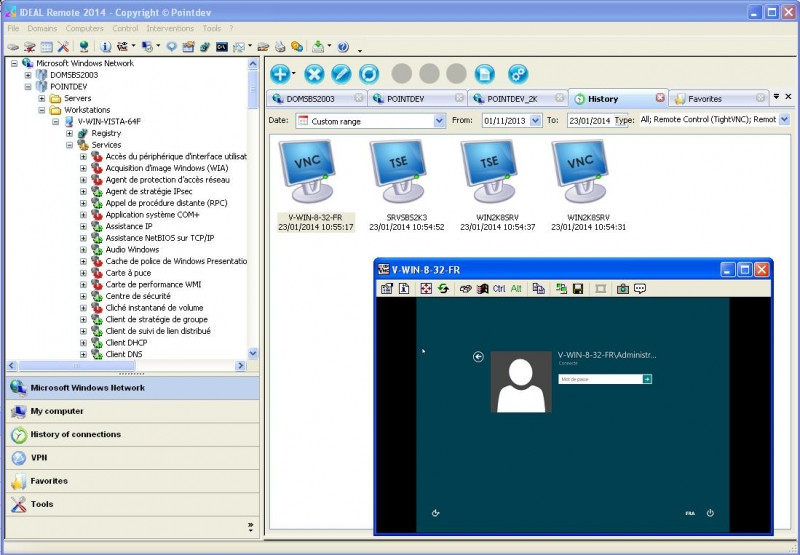Select the SRVSBS2K3 TSE connection thumbnail
The height and width of the screenshot is (555, 800).
click(407, 186)
